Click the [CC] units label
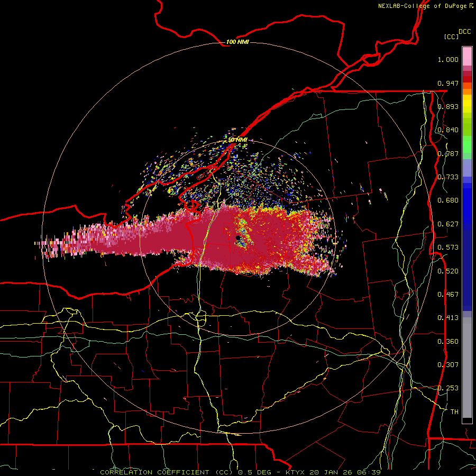This screenshot has height=476, width=476. [x=452, y=36]
